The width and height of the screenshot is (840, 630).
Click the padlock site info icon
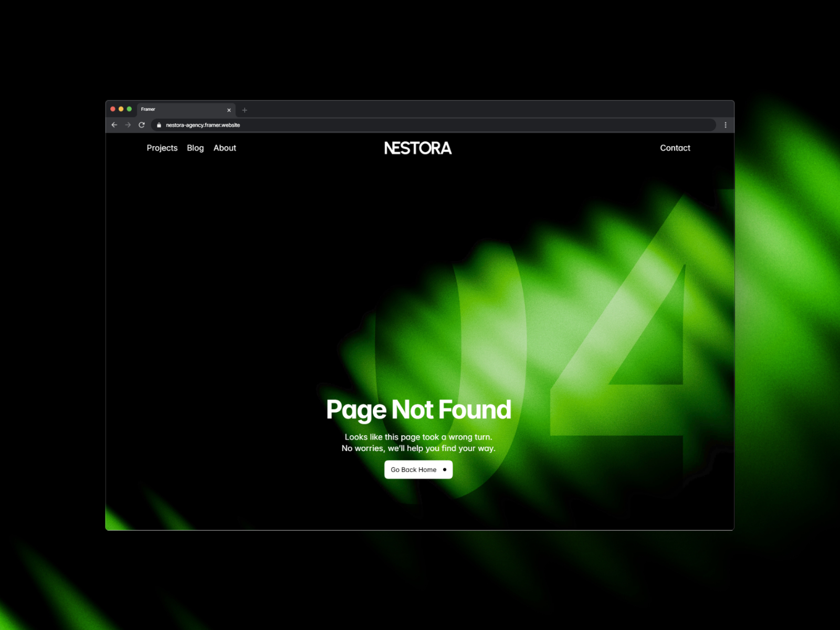coord(159,125)
